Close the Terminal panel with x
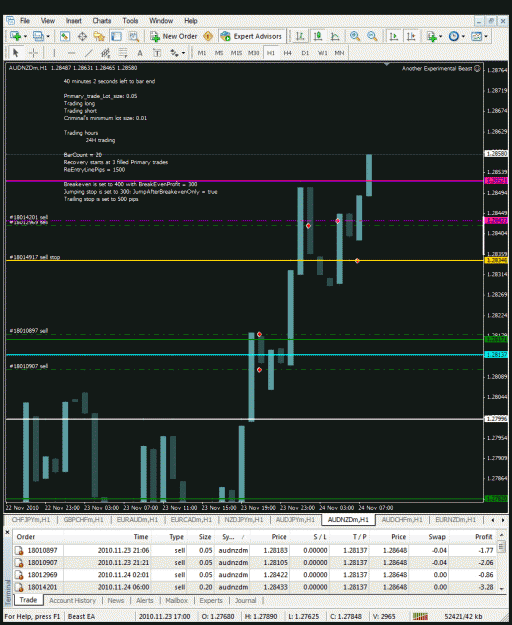Image resolution: width=512 pixels, height=625 pixels. 7,532
